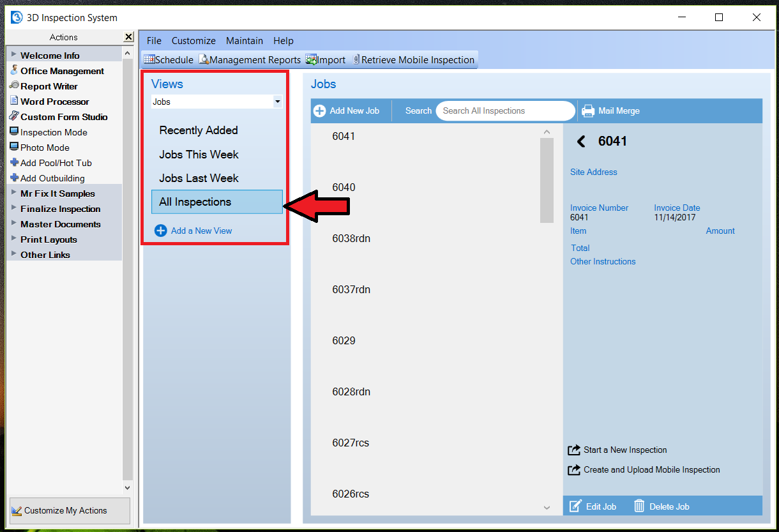
Task: Click the Office Management person icon
Action: pyautogui.click(x=14, y=70)
